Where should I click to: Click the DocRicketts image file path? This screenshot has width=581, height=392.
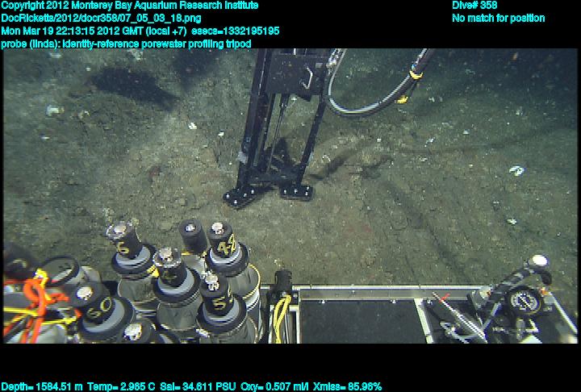(101, 18)
